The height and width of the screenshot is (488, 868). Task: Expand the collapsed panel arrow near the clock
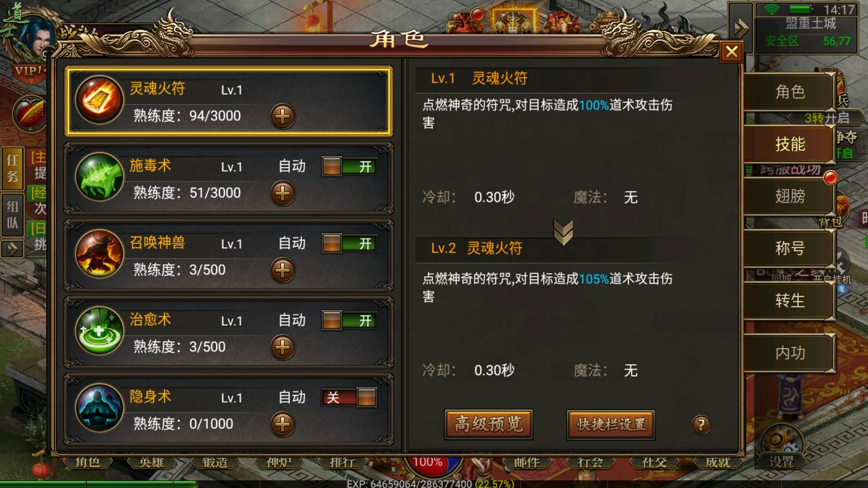(x=741, y=28)
